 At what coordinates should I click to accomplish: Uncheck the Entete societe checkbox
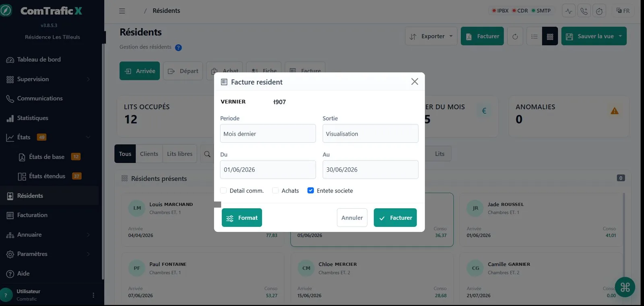pos(310,191)
